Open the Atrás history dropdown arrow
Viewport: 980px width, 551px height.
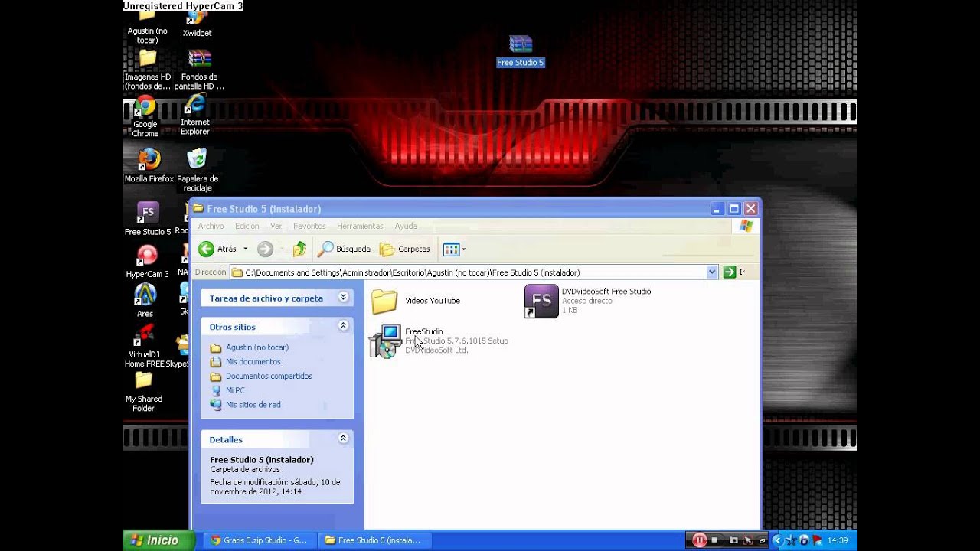[245, 249]
